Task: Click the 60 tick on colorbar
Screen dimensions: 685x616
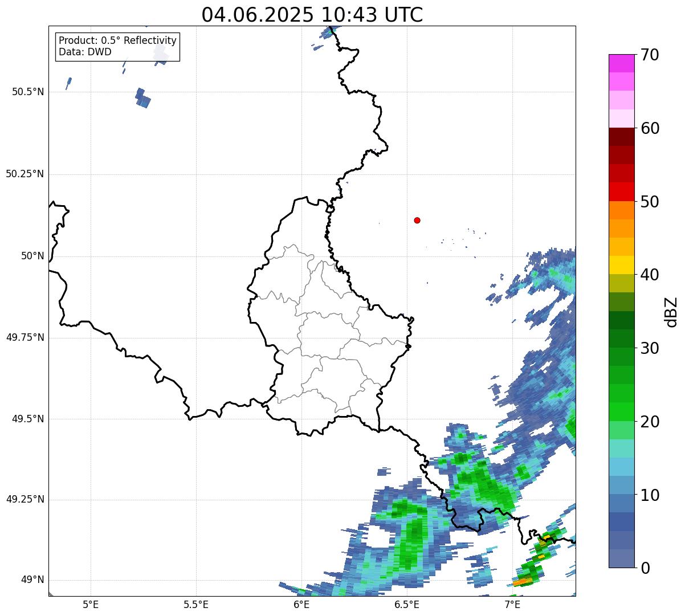Action: pos(650,128)
